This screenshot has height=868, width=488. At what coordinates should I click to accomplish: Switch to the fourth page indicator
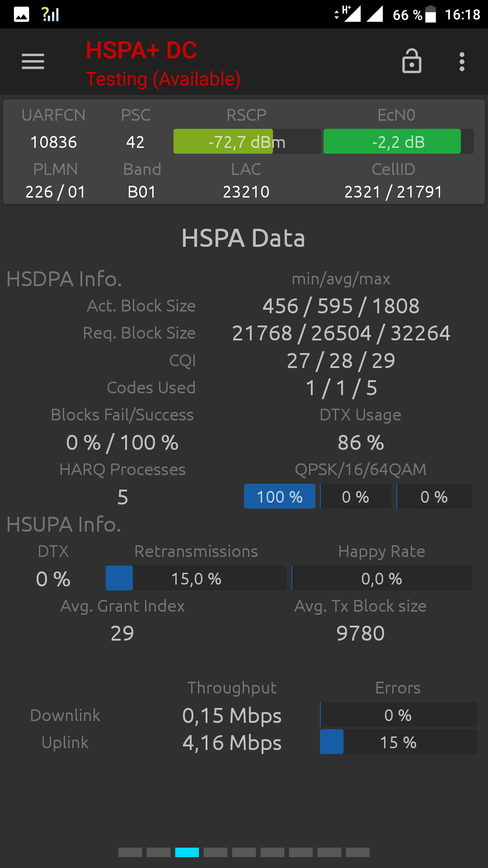point(216,853)
